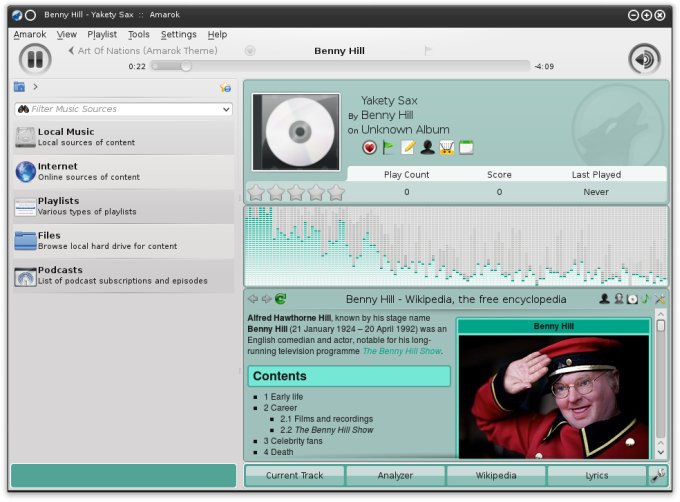
Task: Click Wikipedia scrollbar down arrow
Action: point(660,452)
